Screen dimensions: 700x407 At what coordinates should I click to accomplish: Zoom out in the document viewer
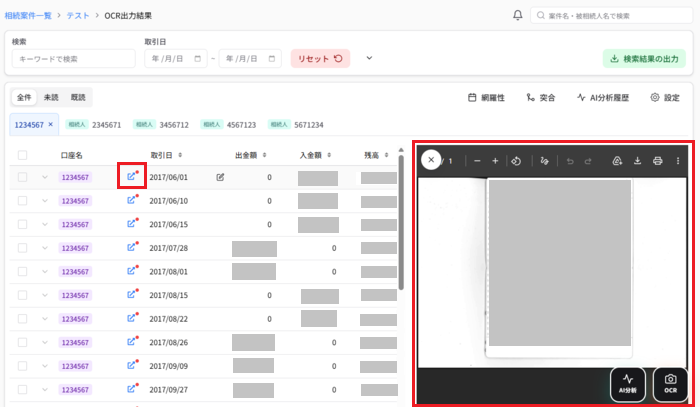(x=477, y=161)
